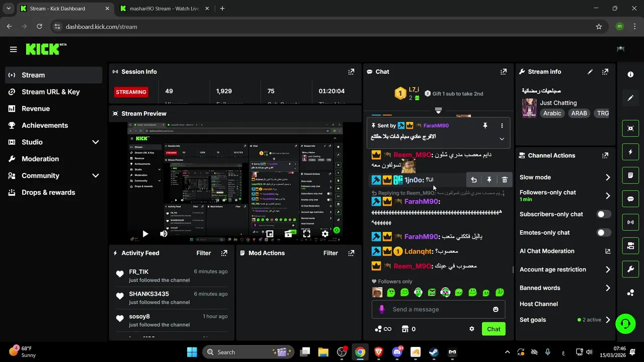Viewport: 644px width, 362px height.
Task: Filter the Mod Actions list
Action: 331,253
